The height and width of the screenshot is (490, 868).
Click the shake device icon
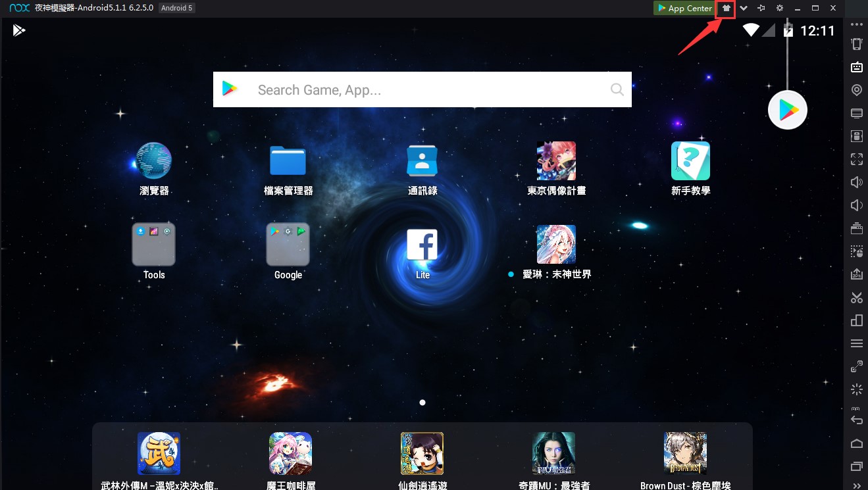click(857, 44)
